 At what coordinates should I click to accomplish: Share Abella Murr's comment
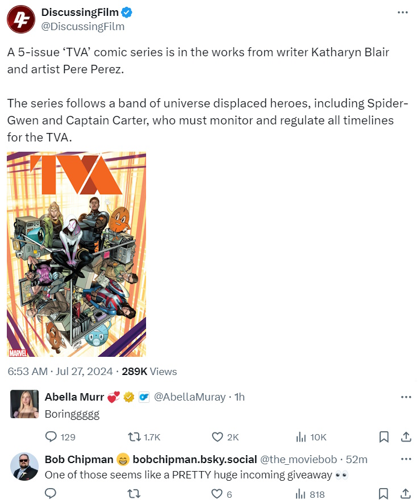coord(406,437)
